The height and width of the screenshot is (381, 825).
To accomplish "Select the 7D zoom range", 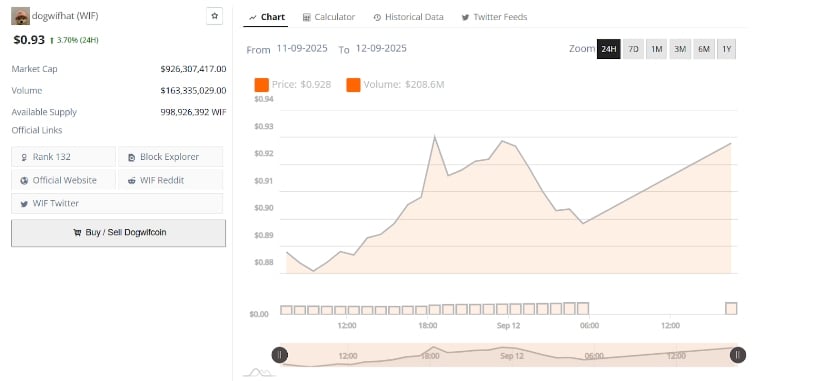I will [633, 49].
